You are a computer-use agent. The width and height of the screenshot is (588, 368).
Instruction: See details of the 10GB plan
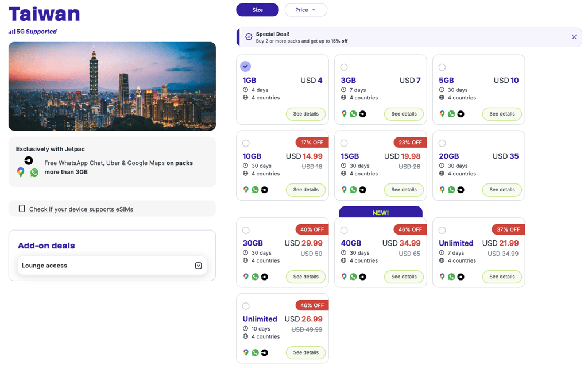click(x=305, y=190)
